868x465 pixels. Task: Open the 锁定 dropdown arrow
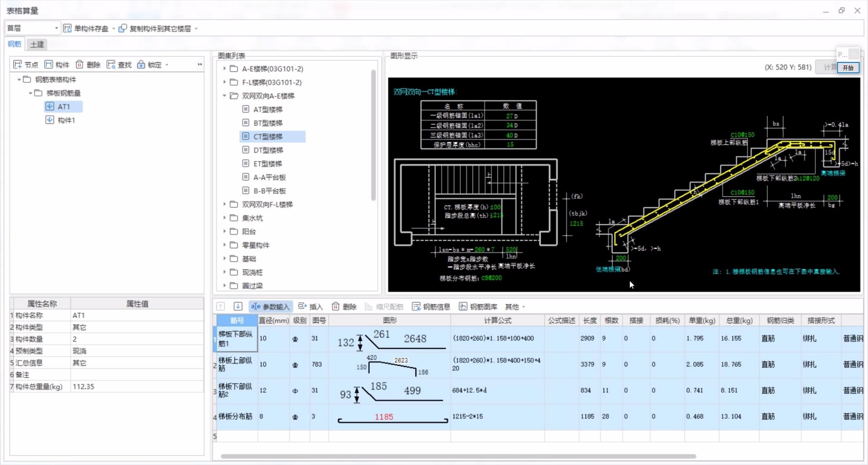coord(167,65)
